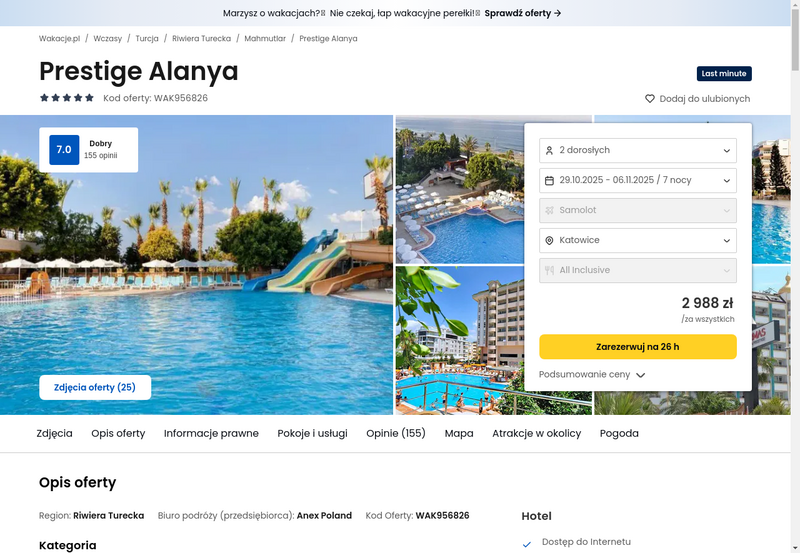The height and width of the screenshot is (553, 800).
Task: Open the Pokoje i usługi tab
Action: pos(312,433)
